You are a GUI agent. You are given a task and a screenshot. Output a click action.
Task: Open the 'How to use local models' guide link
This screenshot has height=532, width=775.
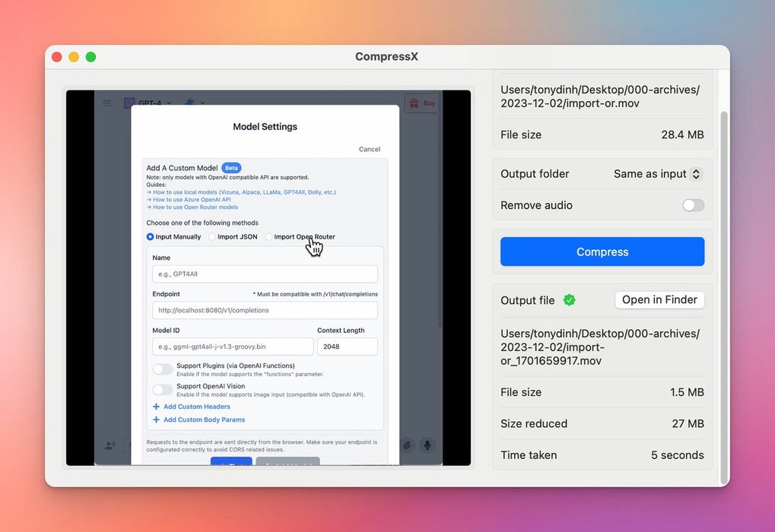pyautogui.click(x=241, y=192)
